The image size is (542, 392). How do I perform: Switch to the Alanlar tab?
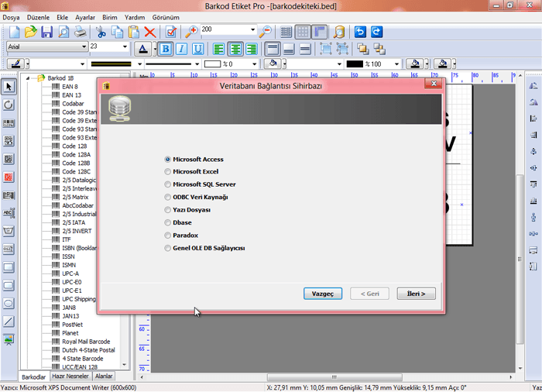[104, 376]
